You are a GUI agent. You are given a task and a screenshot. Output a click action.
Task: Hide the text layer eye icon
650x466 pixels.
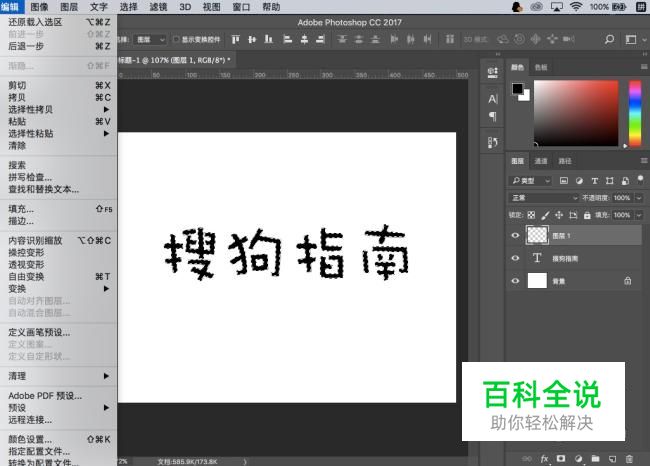click(x=515, y=258)
